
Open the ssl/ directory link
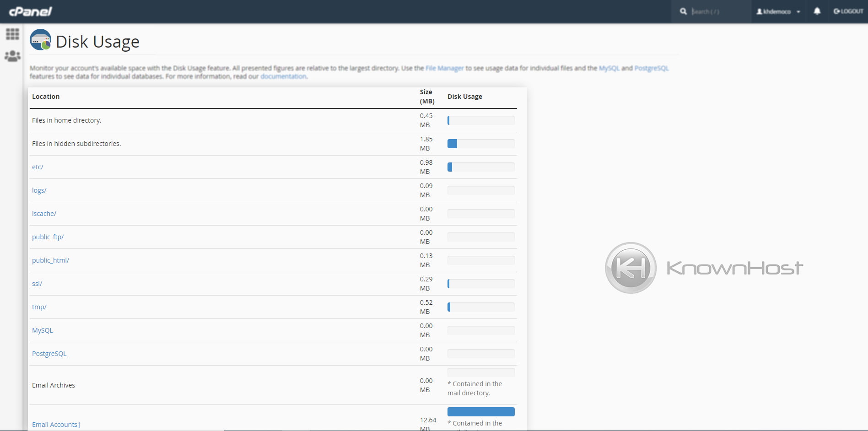point(37,283)
